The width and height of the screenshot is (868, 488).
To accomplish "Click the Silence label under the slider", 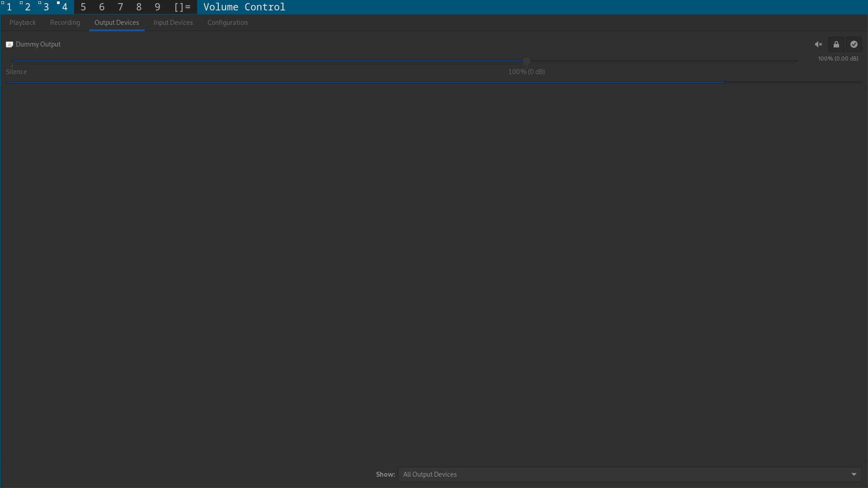I will pos(16,72).
